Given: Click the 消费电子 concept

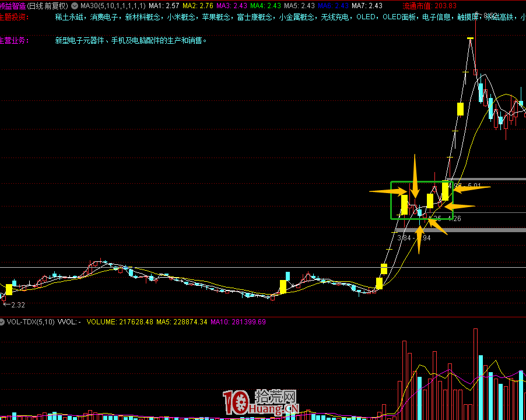Looking at the screenshot, I should pyautogui.click(x=104, y=17).
